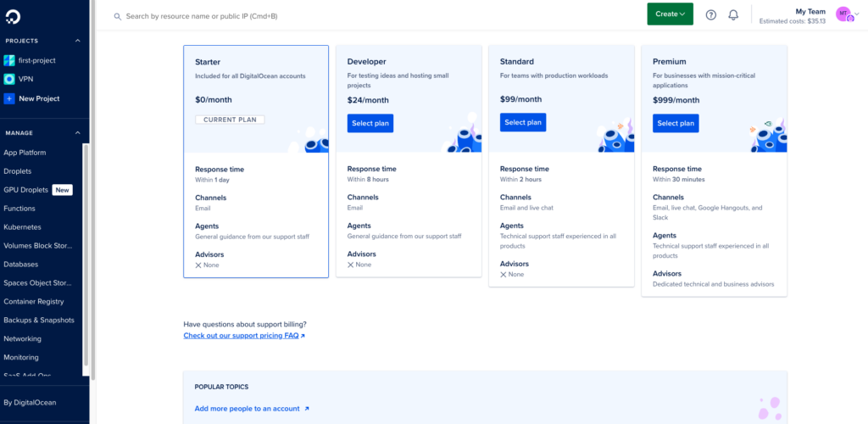Viewport: 868px width, 424px height.
Task: Click the MT team avatar
Action: (843, 14)
